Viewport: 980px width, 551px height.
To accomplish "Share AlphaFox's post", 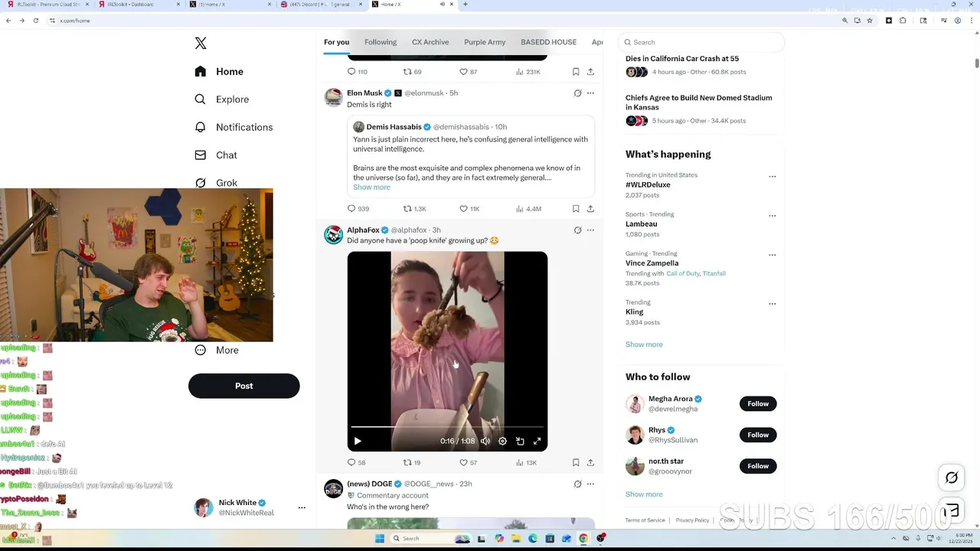I will click(590, 462).
